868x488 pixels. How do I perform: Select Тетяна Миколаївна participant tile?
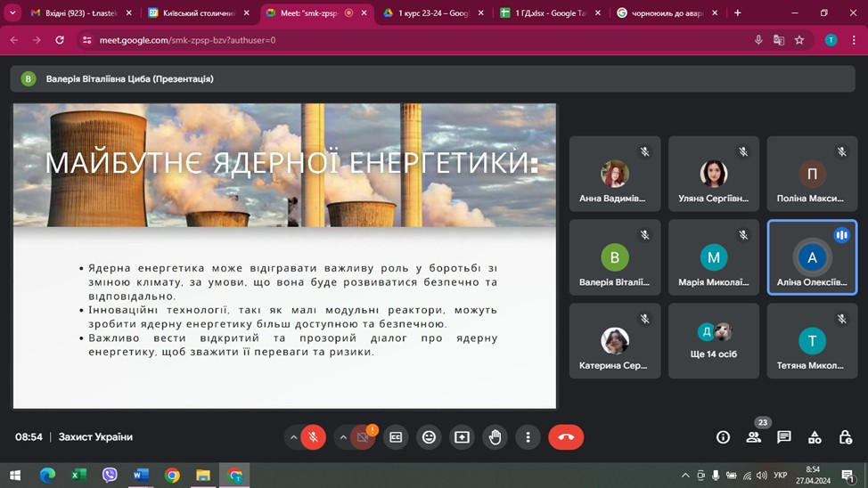(812, 341)
